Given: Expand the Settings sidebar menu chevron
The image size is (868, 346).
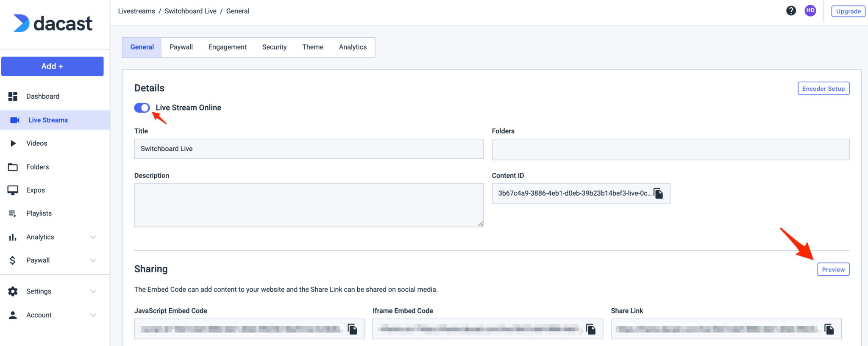Looking at the screenshot, I should point(93,291).
